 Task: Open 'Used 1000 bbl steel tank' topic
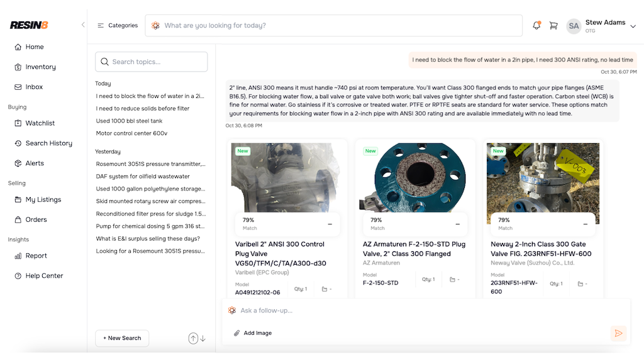[x=129, y=121]
